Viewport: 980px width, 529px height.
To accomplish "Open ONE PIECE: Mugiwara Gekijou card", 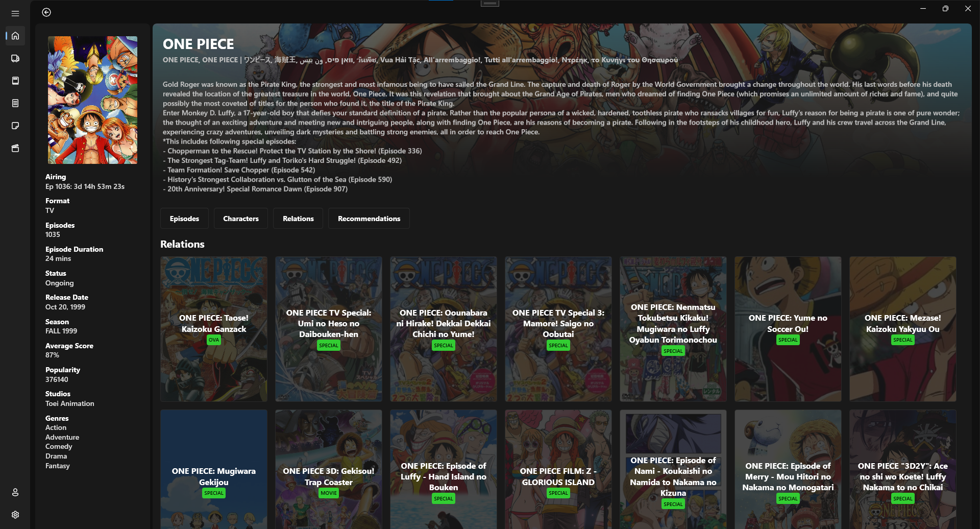I will (x=214, y=469).
